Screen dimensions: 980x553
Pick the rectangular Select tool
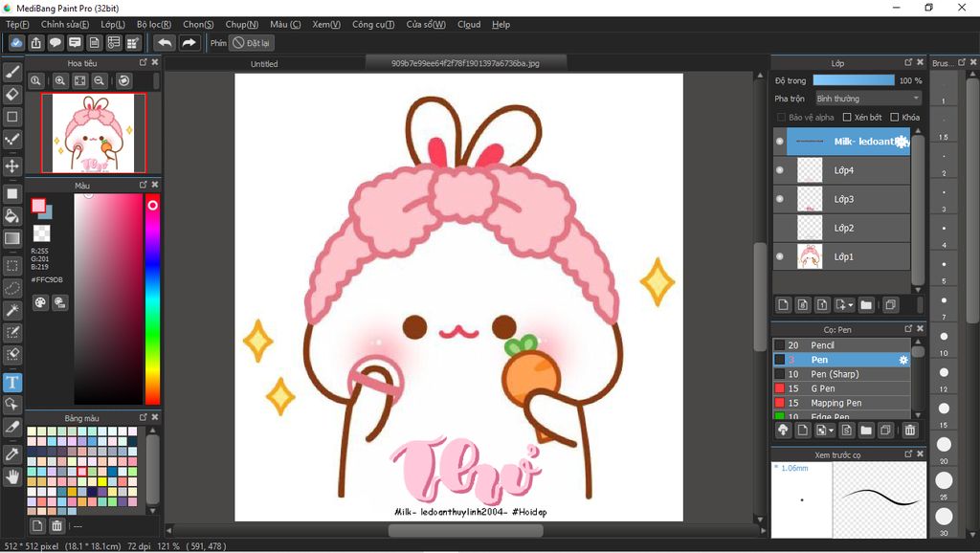pos(11,266)
